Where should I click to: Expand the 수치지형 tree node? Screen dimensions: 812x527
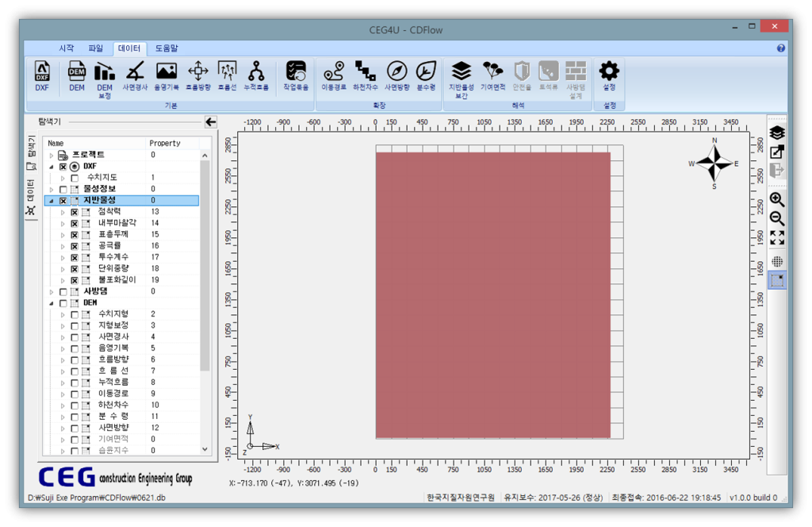pyautogui.click(x=63, y=314)
